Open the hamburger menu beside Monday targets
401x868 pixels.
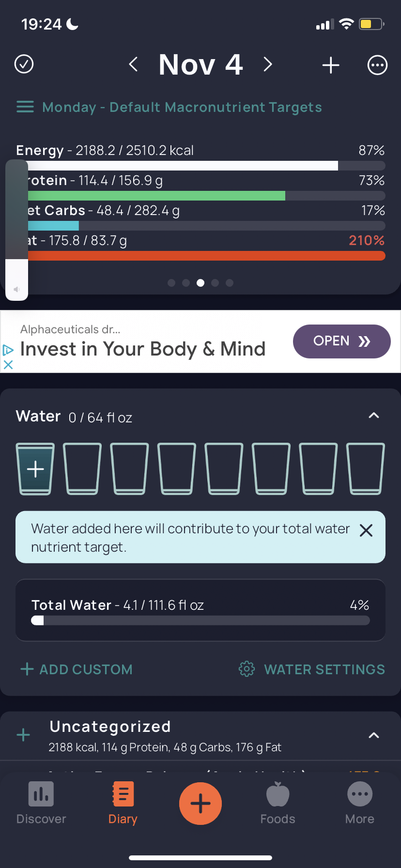(x=25, y=107)
